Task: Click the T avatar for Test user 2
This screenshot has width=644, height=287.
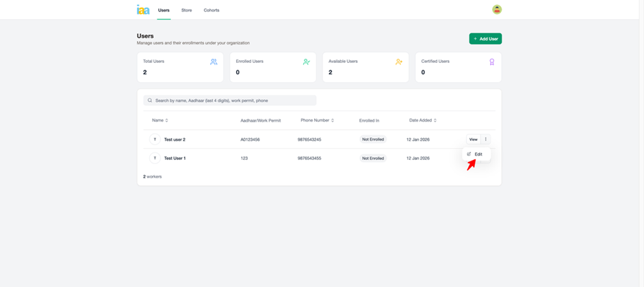Action: click(155, 139)
